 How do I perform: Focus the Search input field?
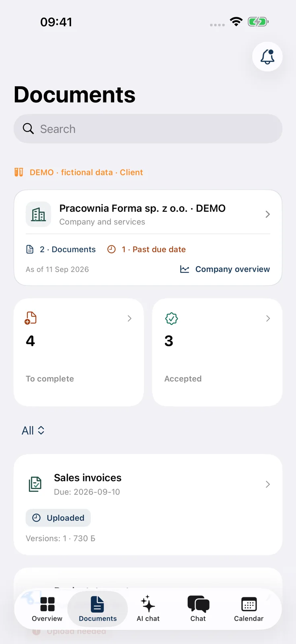148,129
